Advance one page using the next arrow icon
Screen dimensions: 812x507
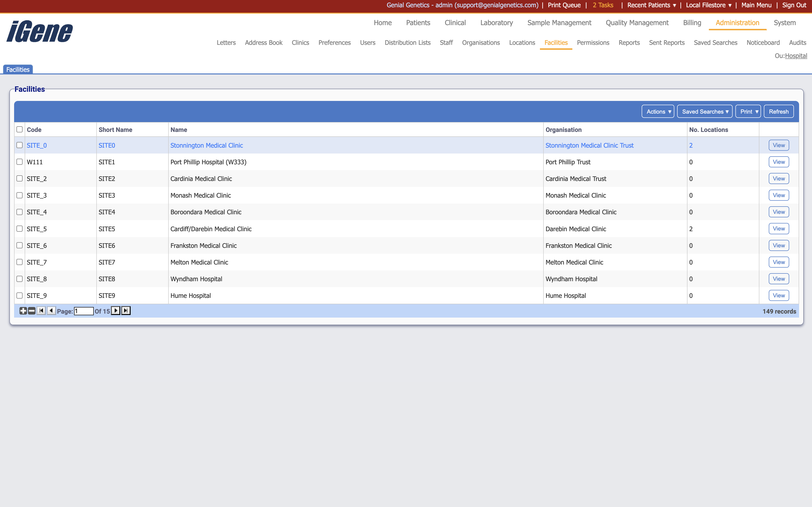tap(115, 311)
